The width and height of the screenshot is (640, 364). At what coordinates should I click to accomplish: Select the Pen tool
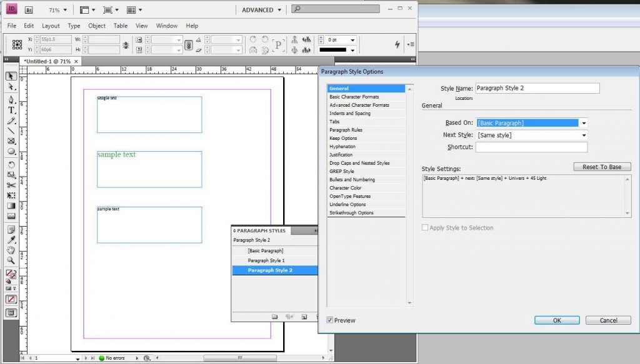point(11,99)
